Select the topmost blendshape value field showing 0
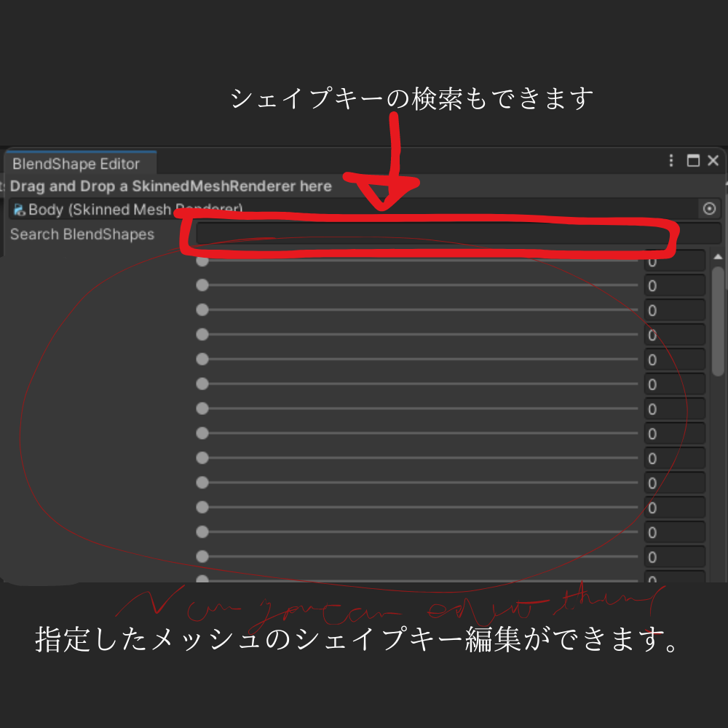 [673, 261]
